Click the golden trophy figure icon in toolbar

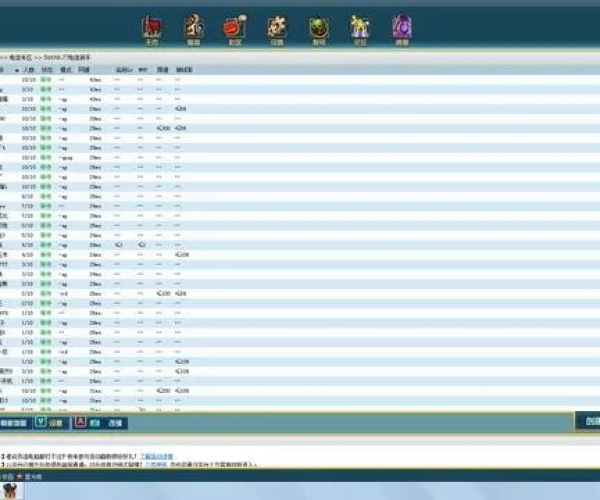coord(359,27)
